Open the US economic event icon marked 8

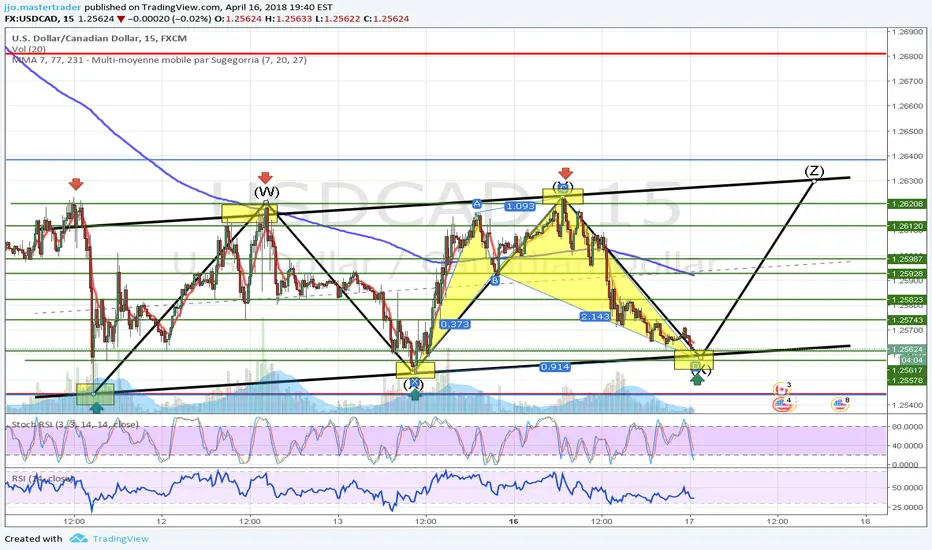pos(839,405)
